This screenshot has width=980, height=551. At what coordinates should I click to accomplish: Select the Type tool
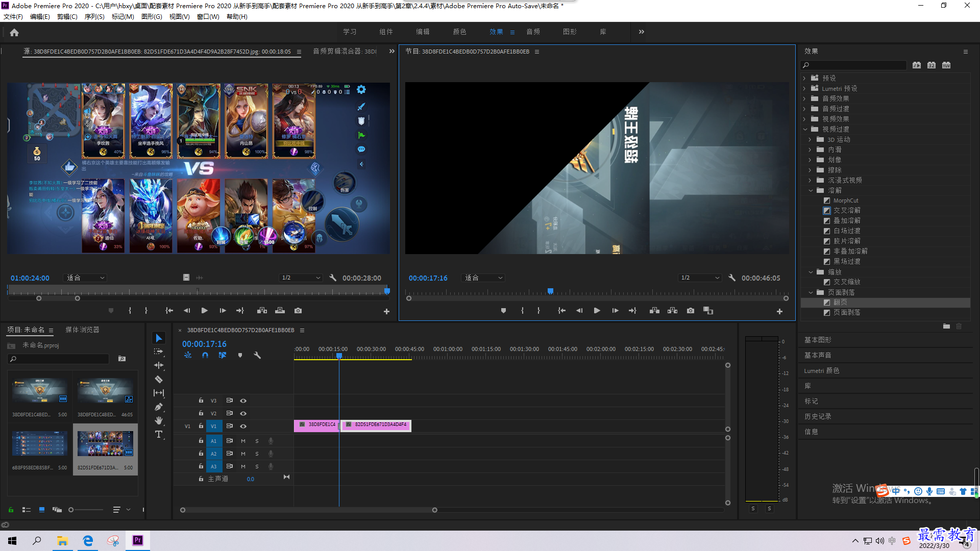tap(159, 434)
